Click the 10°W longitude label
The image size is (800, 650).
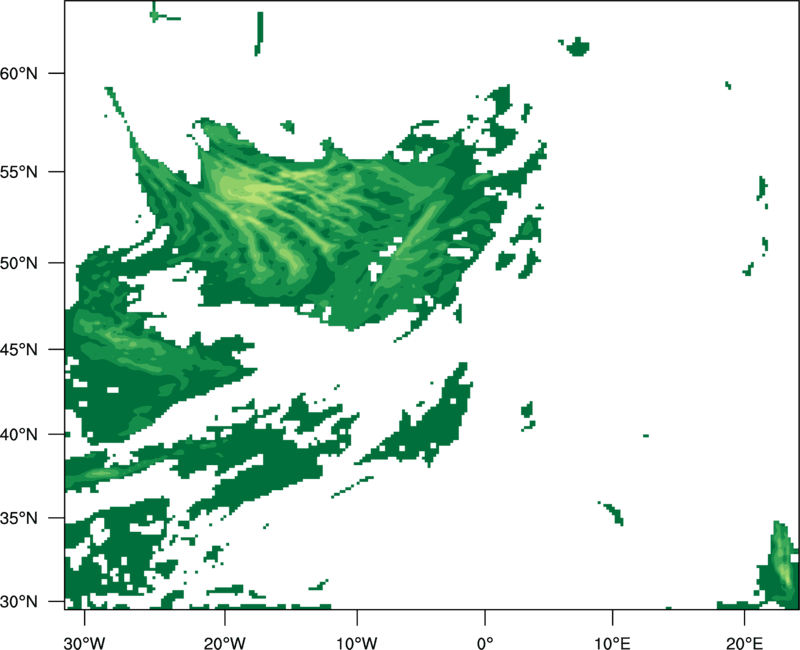357,643
